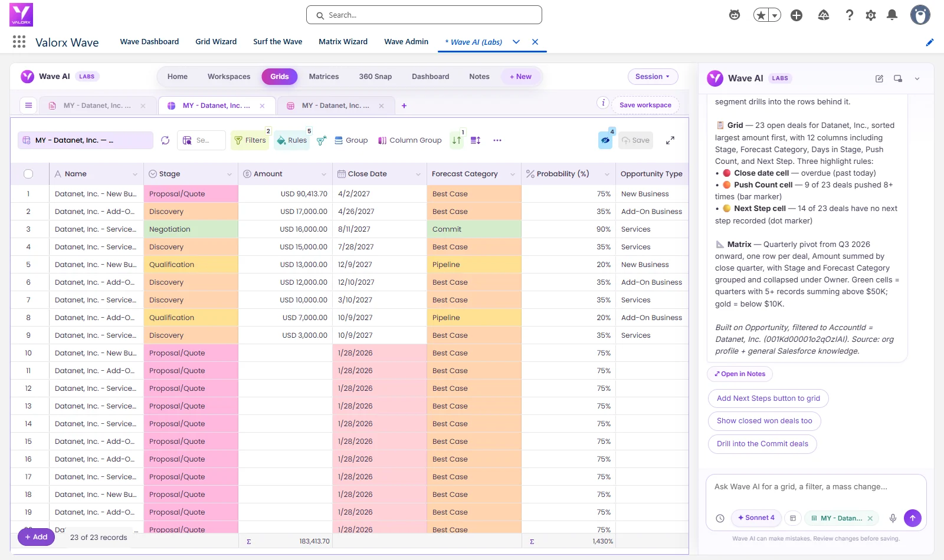Activate microphone voice input

point(893,518)
